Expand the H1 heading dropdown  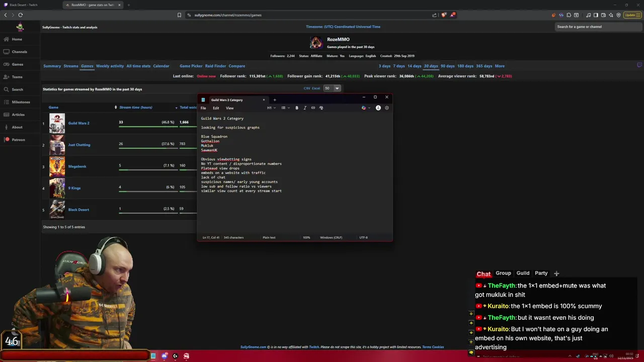(x=271, y=108)
